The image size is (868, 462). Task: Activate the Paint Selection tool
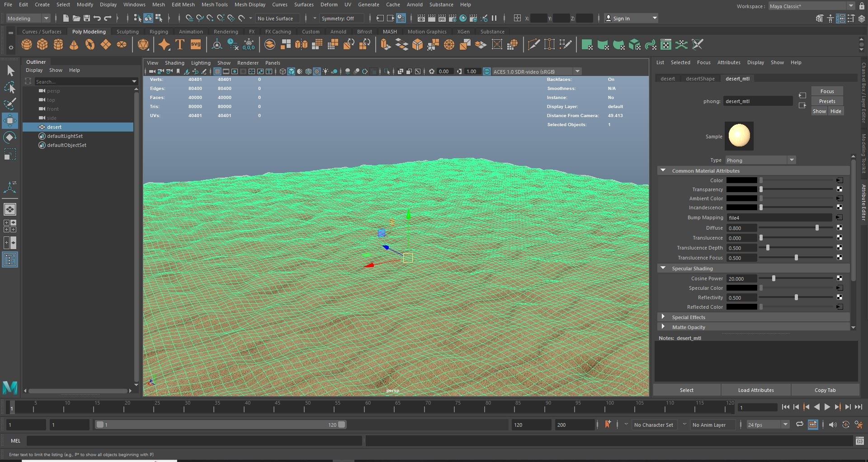(x=10, y=104)
